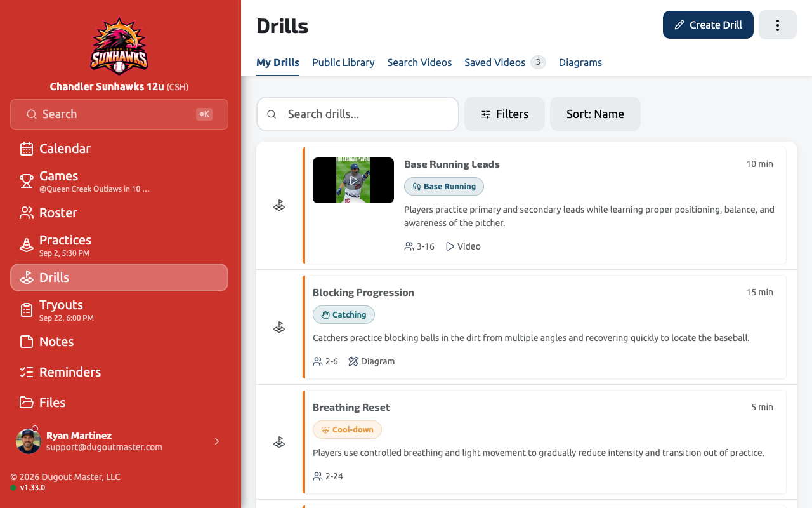812x508 pixels.
Task: Click the Cool-down tag
Action: point(347,430)
